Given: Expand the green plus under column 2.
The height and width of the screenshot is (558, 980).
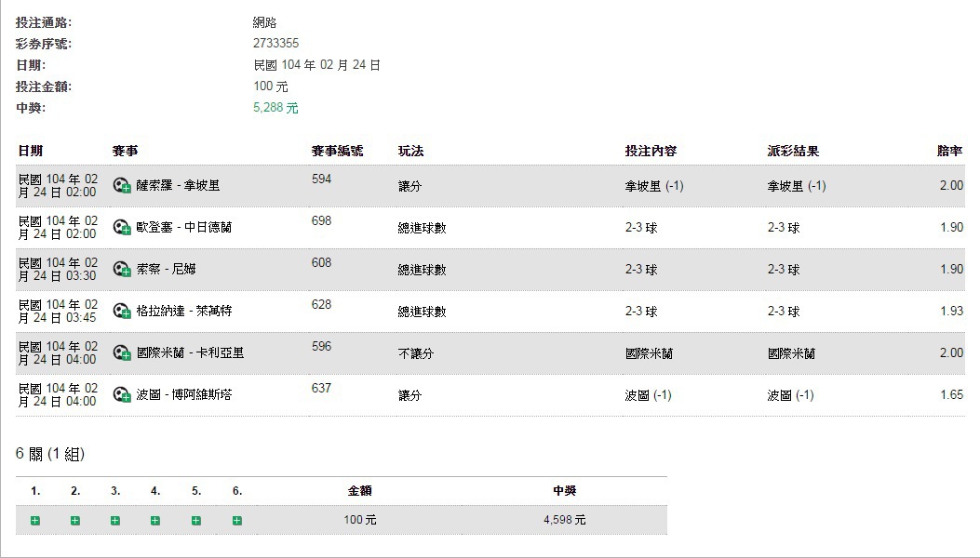Looking at the screenshot, I should 75,521.
